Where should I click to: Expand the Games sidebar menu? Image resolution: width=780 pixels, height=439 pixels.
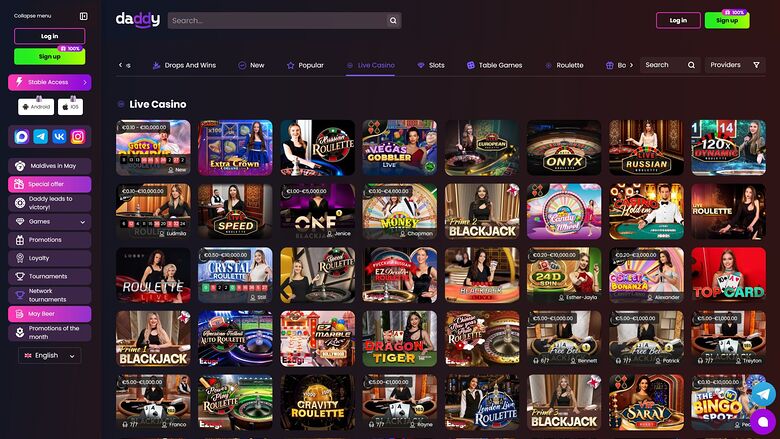point(50,222)
